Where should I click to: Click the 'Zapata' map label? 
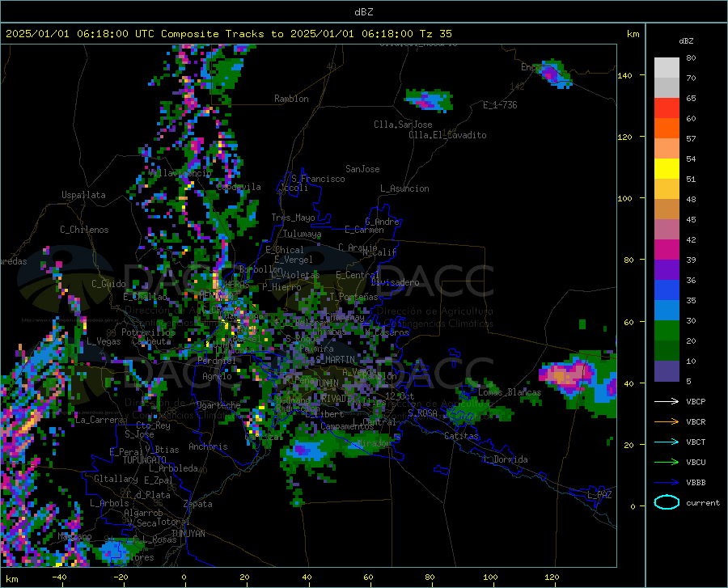pyautogui.click(x=198, y=504)
